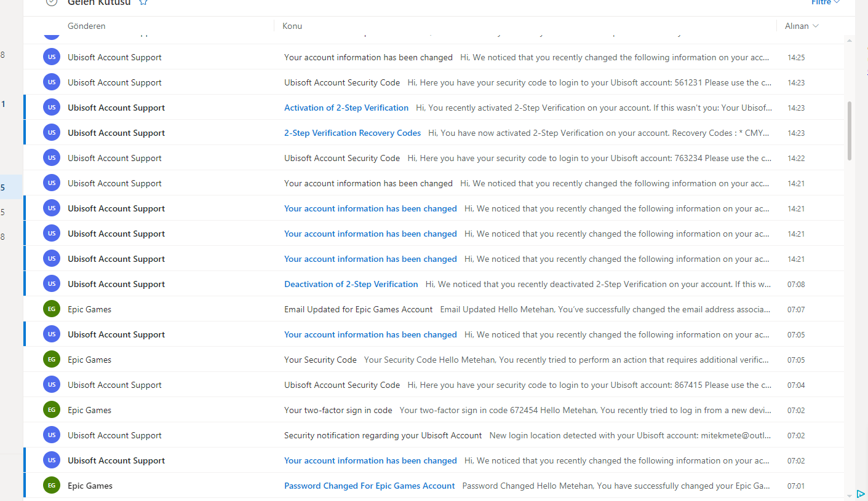Select EG avatar of Your Security Code email
Viewport: 868px width, 501px height.
coord(52,359)
